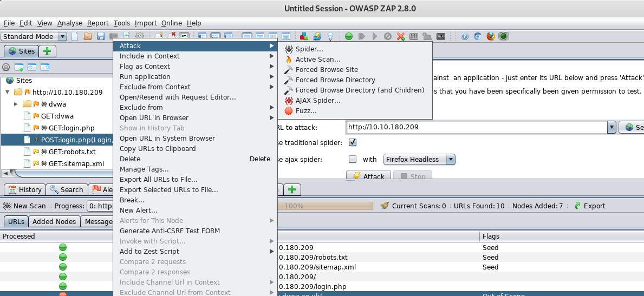Screen dimensions: 644x296
Task: Click the Attack button with lightning icon
Action: tap(368, 176)
